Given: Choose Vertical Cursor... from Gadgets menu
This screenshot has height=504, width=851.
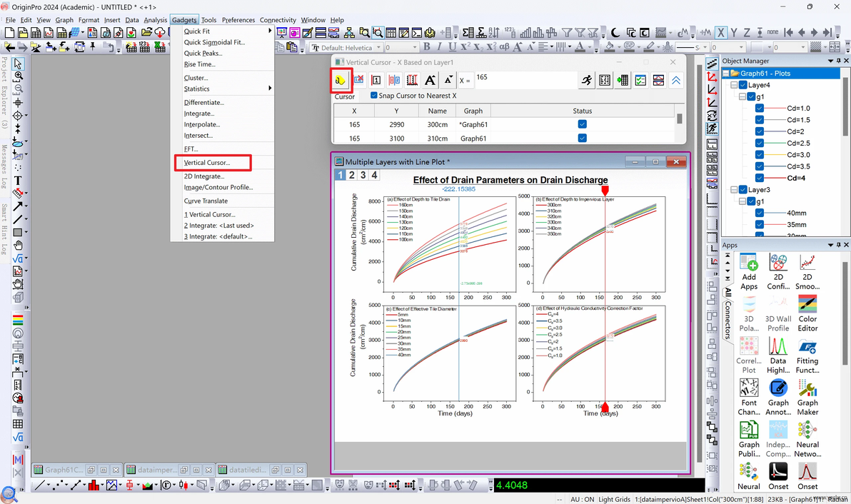Looking at the screenshot, I should pyautogui.click(x=207, y=163).
